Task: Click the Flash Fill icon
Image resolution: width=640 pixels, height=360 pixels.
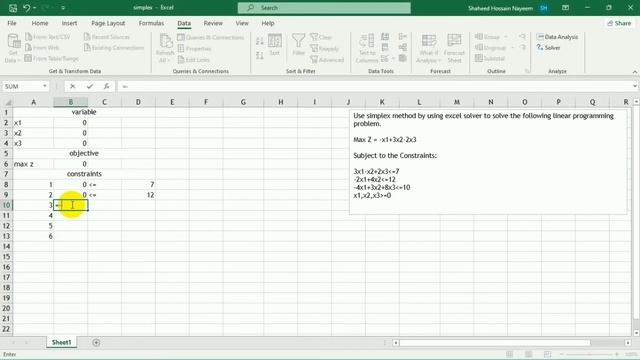Action: pyautogui.click(x=385, y=37)
